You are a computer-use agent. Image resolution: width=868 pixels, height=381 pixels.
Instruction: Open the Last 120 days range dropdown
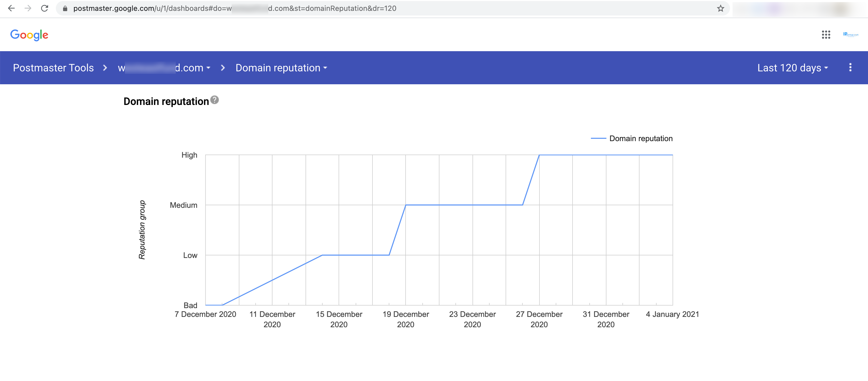pyautogui.click(x=793, y=68)
